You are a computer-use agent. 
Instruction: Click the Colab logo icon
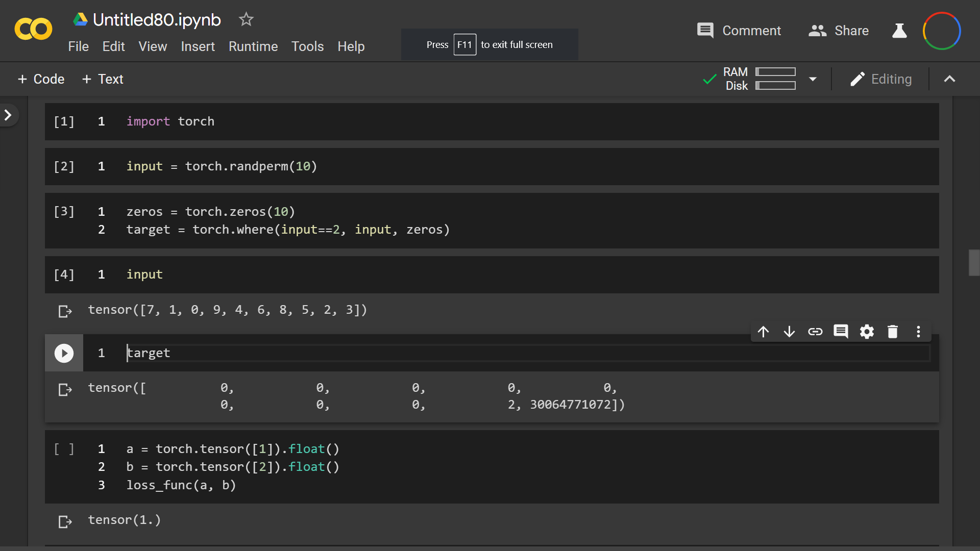tap(33, 29)
